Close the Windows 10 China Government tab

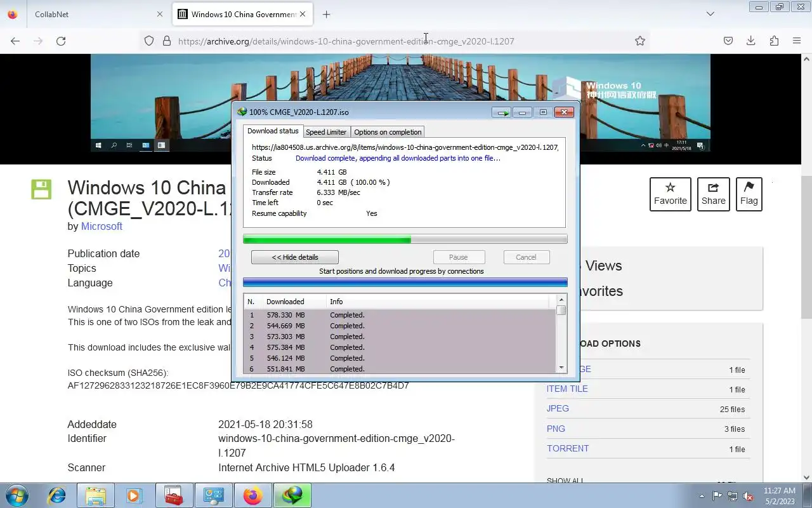(x=303, y=14)
